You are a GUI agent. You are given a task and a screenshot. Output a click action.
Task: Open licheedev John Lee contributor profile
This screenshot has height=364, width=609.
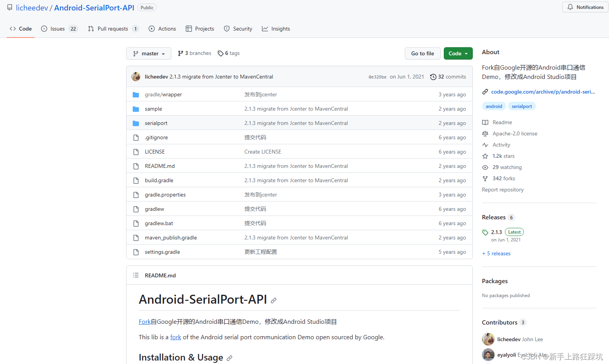point(520,339)
